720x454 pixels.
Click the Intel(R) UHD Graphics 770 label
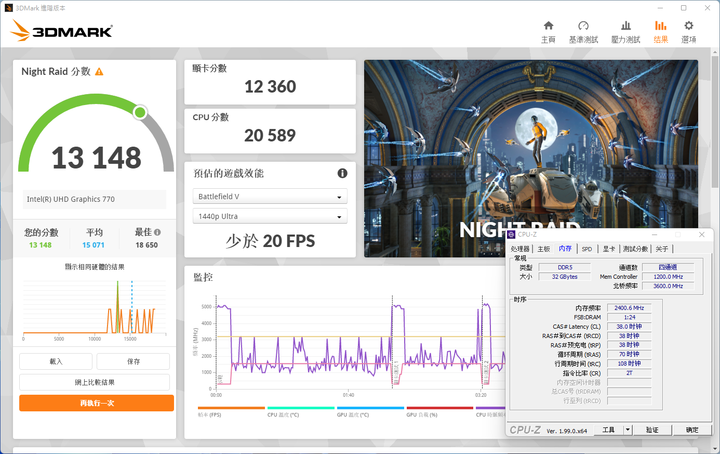pyautogui.click(x=71, y=199)
